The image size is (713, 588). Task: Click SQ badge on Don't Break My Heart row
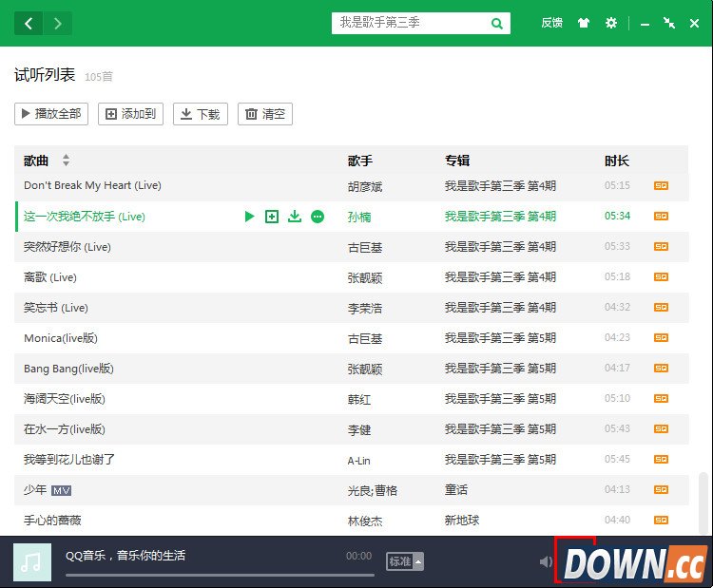pos(661,185)
